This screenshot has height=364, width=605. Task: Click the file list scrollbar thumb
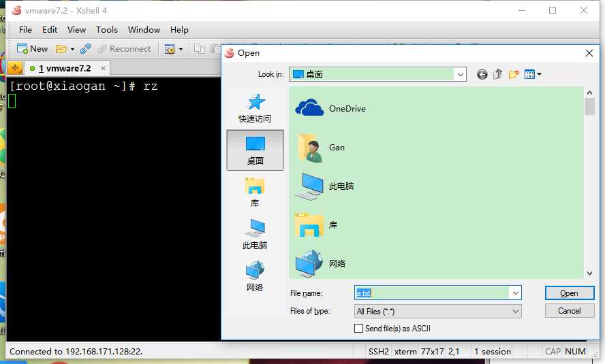click(589, 107)
